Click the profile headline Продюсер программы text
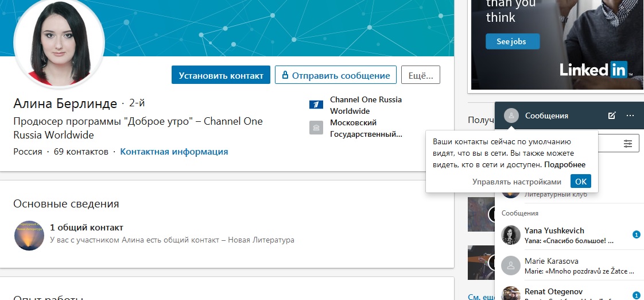This screenshot has height=300, width=644. coord(138,128)
